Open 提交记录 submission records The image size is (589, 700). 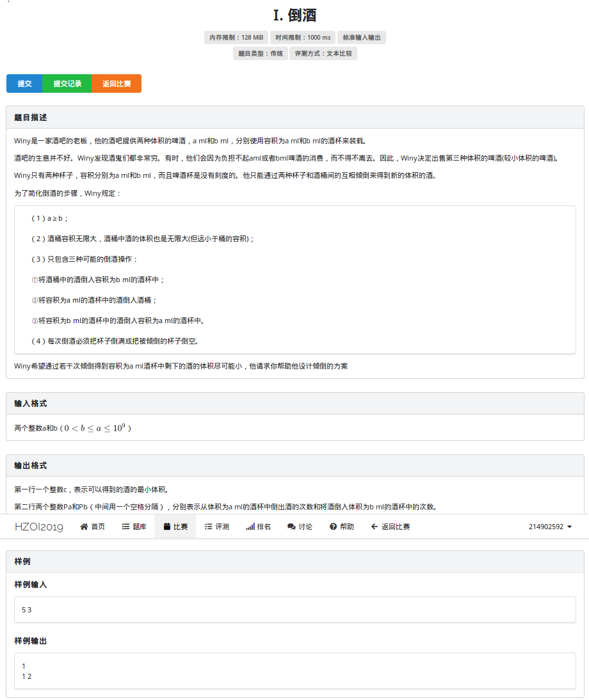coord(67,83)
